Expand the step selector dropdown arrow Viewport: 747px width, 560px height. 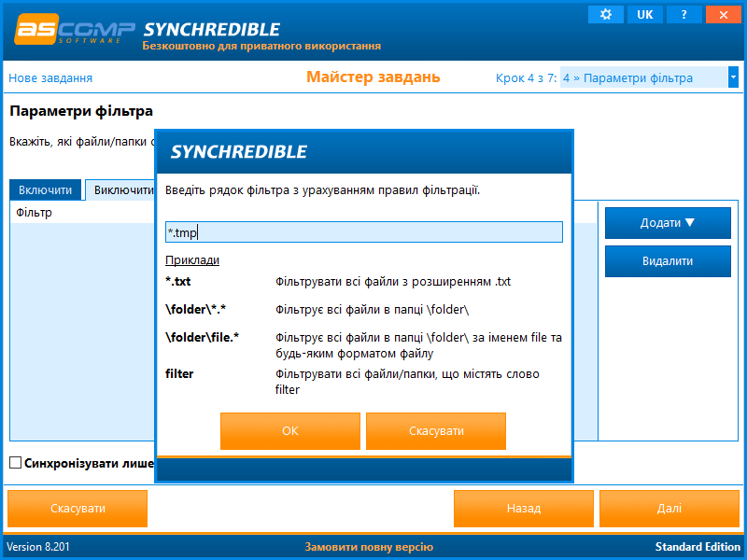[x=733, y=77]
